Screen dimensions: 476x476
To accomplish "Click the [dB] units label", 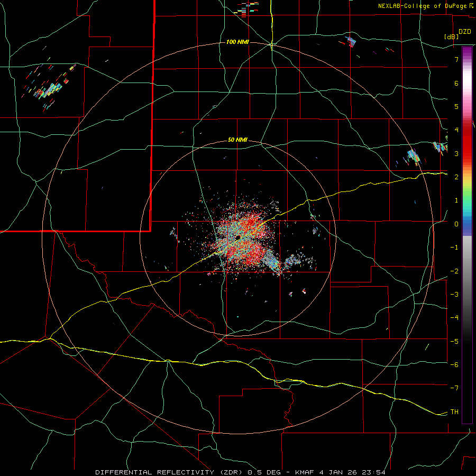I will [x=451, y=36].
